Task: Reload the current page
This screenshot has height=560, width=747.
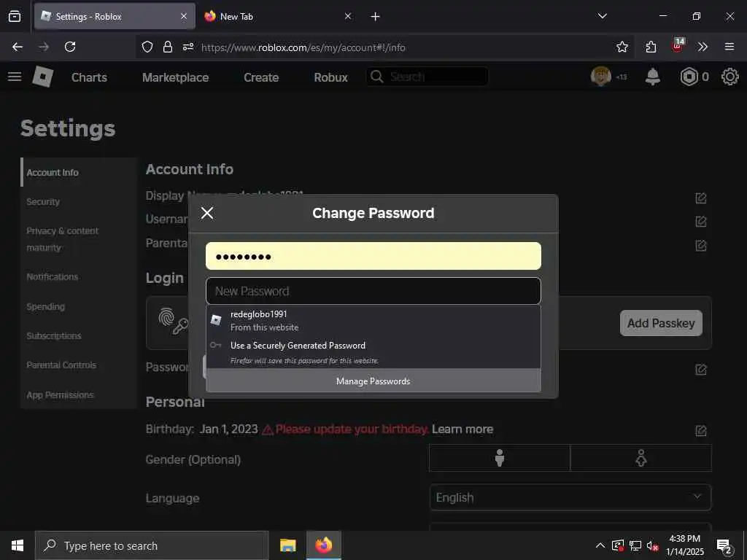Action: click(x=70, y=47)
